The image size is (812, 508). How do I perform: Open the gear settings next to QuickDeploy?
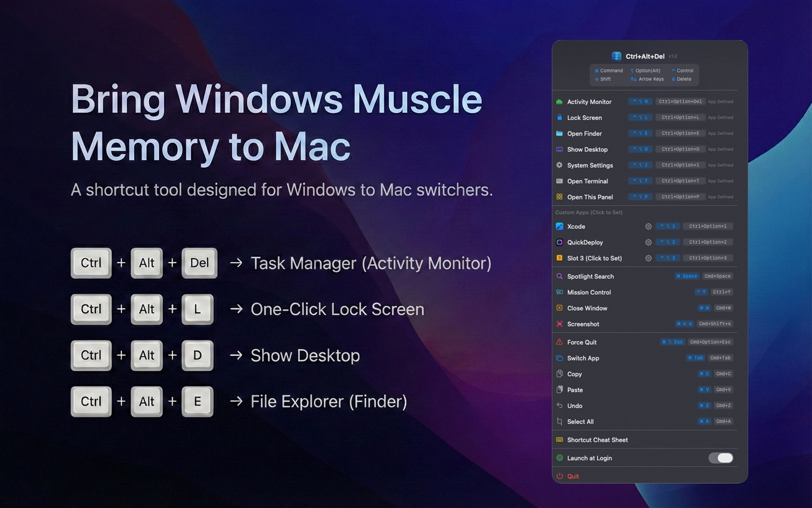648,242
